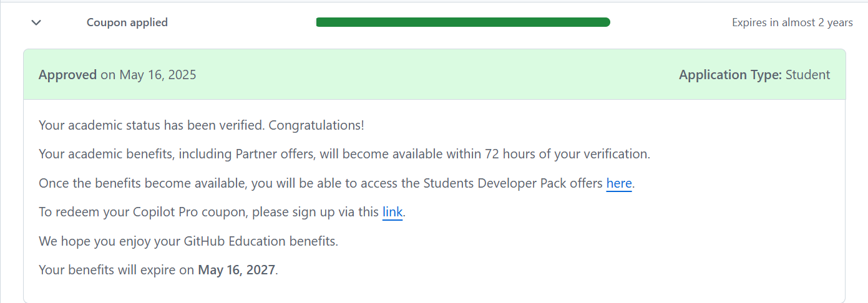Image resolution: width=868 pixels, height=303 pixels.
Task: Follow the Copilot Pro sign up 'link'
Action: pos(392,212)
